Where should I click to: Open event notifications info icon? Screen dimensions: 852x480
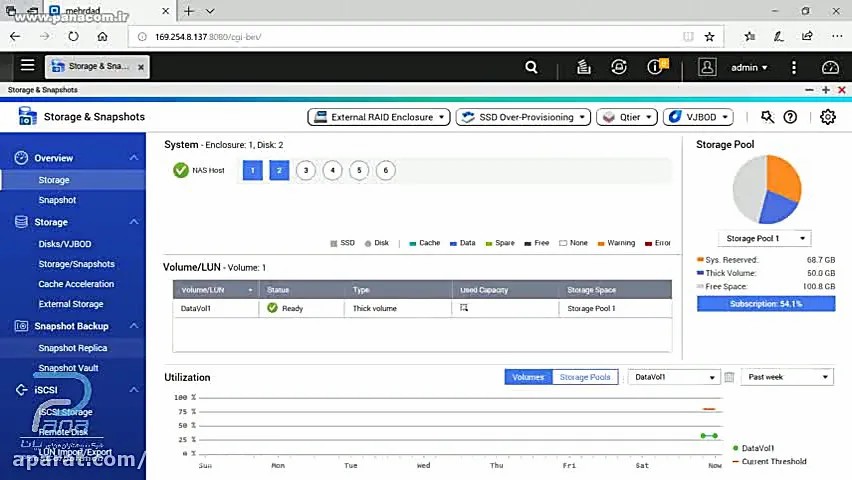click(x=657, y=66)
